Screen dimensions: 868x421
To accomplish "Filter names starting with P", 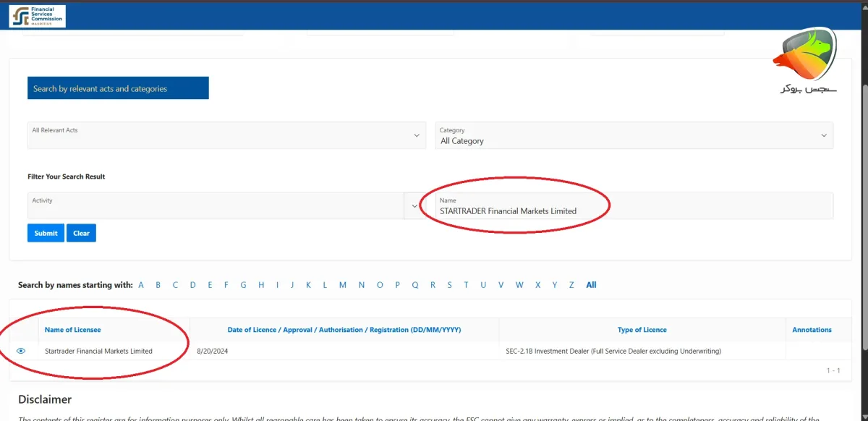I will pos(397,285).
